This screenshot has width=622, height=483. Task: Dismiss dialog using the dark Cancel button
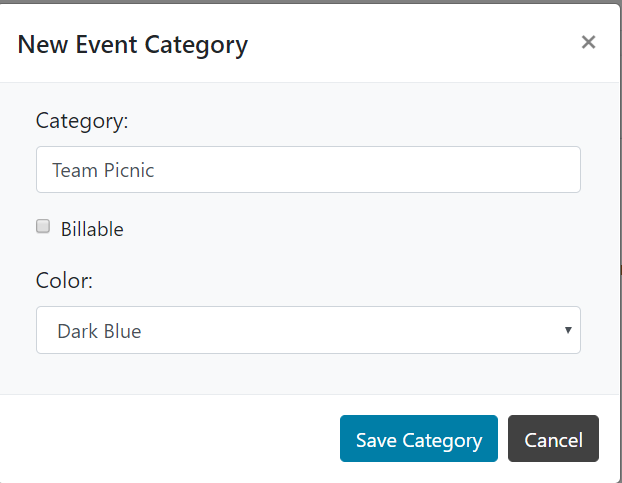[553, 439]
